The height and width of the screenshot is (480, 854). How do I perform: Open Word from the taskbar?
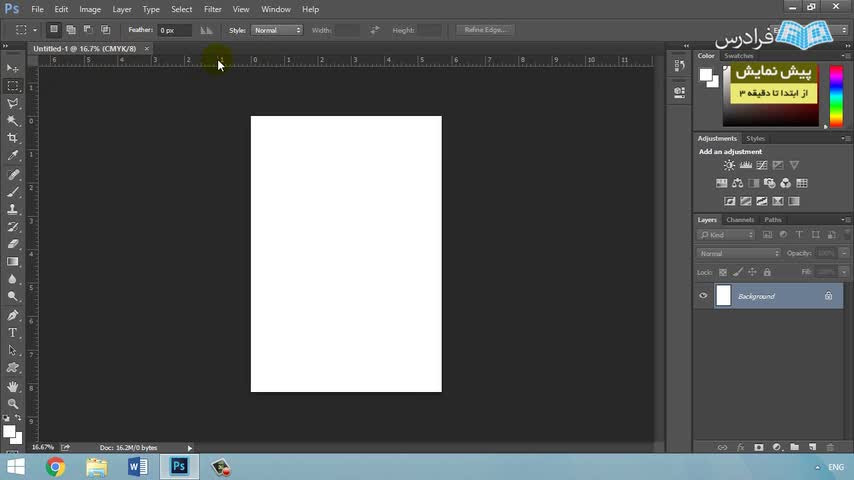138,467
